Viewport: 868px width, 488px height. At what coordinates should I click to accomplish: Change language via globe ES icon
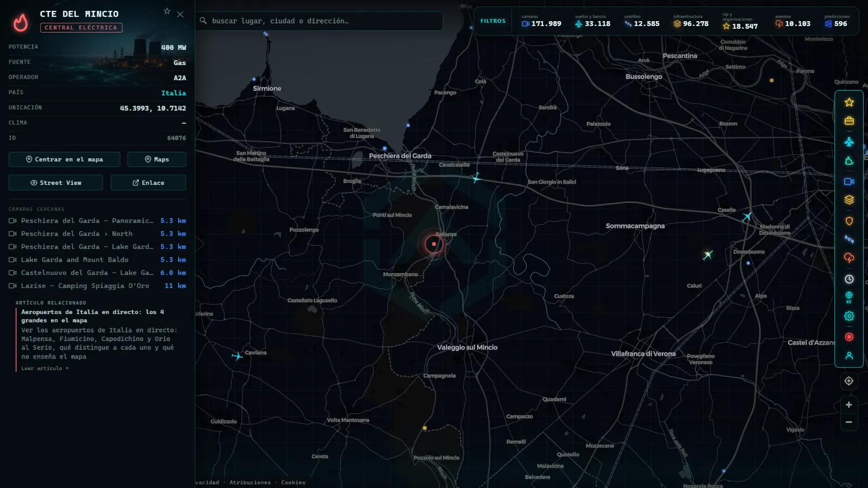pos(849,297)
